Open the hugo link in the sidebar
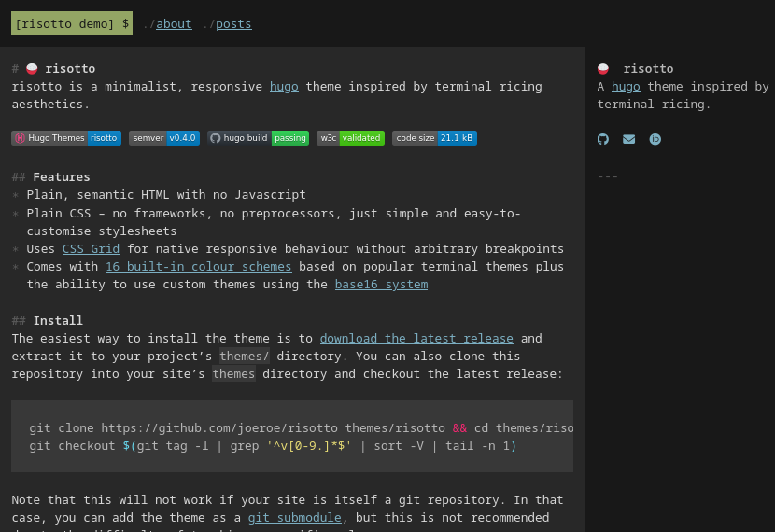Image resolution: width=775 pixels, height=532 pixels. click(626, 87)
